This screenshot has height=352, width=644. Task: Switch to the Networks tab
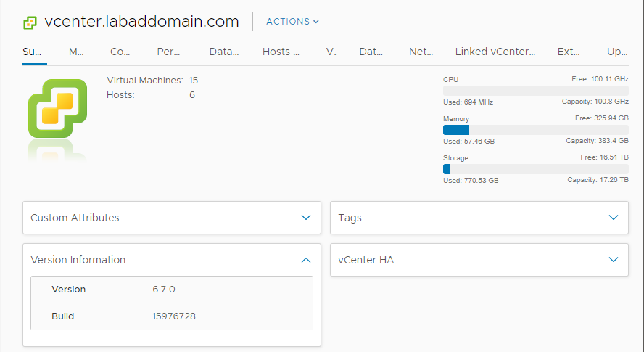(x=421, y=52)
